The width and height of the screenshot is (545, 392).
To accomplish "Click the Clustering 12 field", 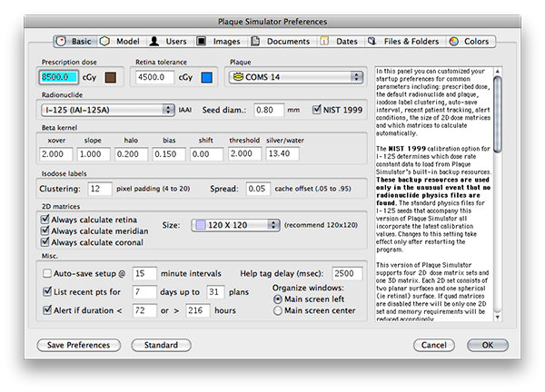I will pyautogui.click(x=100, y=189).
